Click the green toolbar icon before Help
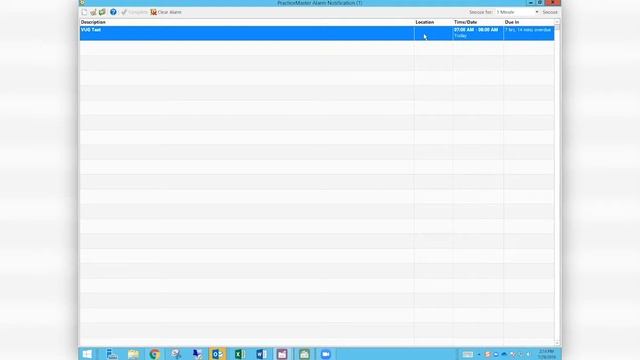The width and height of the screenshot is (640, 360). 102,12
